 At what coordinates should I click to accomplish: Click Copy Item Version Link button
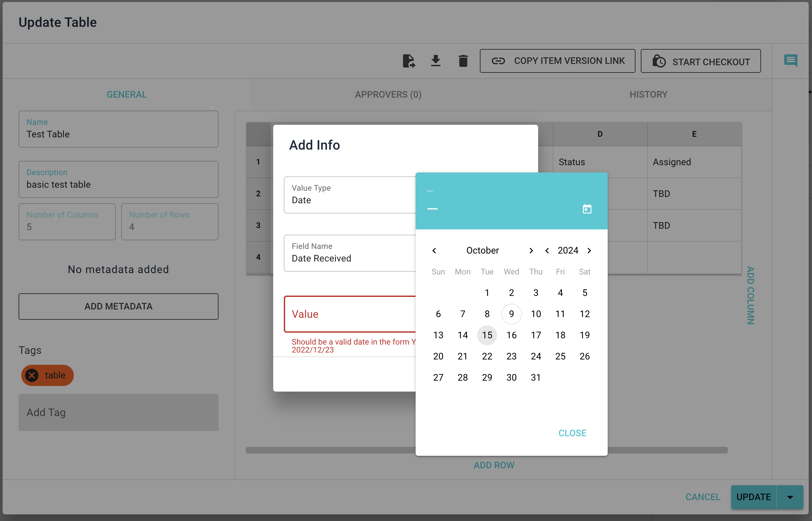557,61
